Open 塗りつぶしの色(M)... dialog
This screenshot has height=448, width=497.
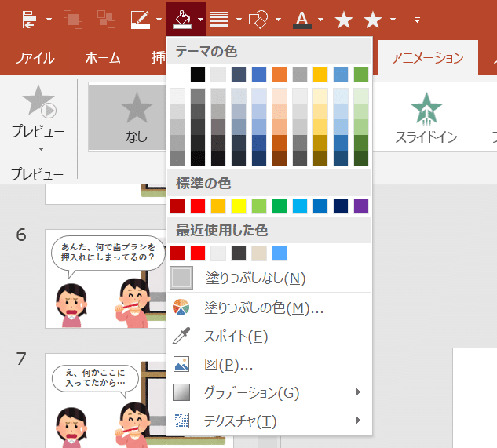click(269, 308)
